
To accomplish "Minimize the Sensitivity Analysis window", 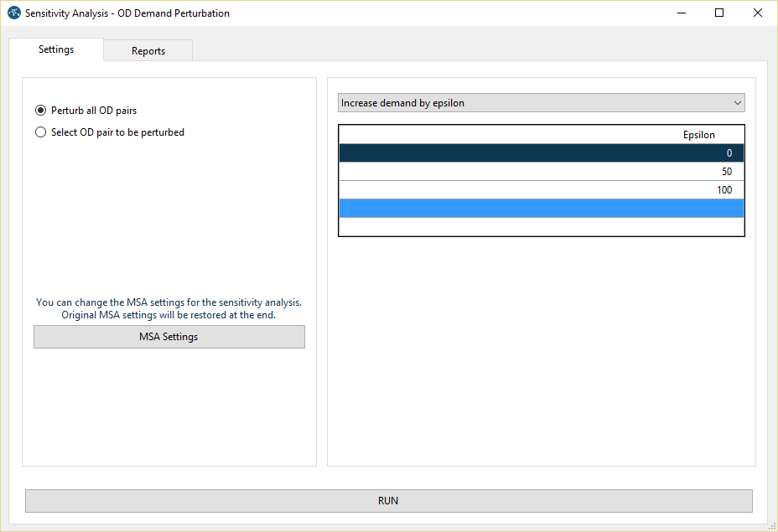I will (x=681, y=13).
